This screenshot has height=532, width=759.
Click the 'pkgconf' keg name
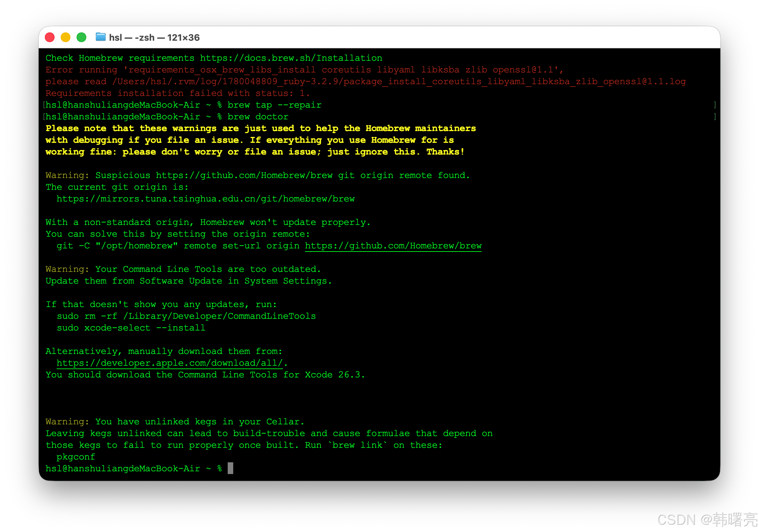(76, 457)
